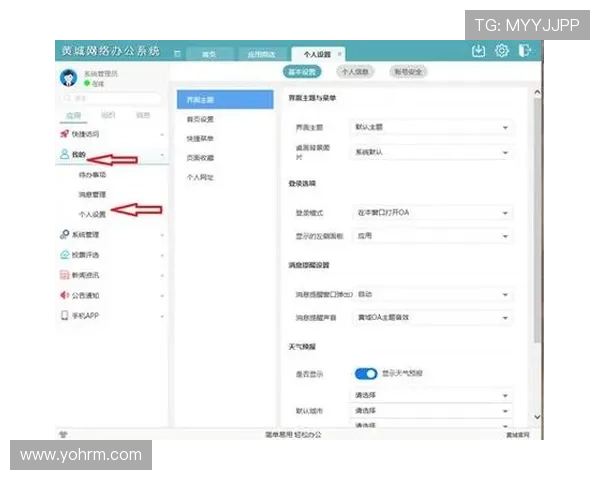Click the megaphone icon for 公告通知

coord(64,295)
